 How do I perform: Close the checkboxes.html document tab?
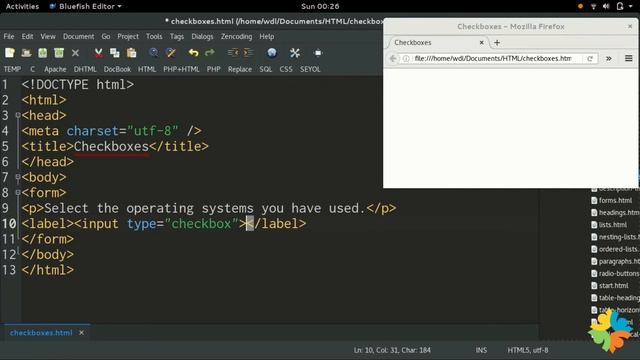point(81,333)
